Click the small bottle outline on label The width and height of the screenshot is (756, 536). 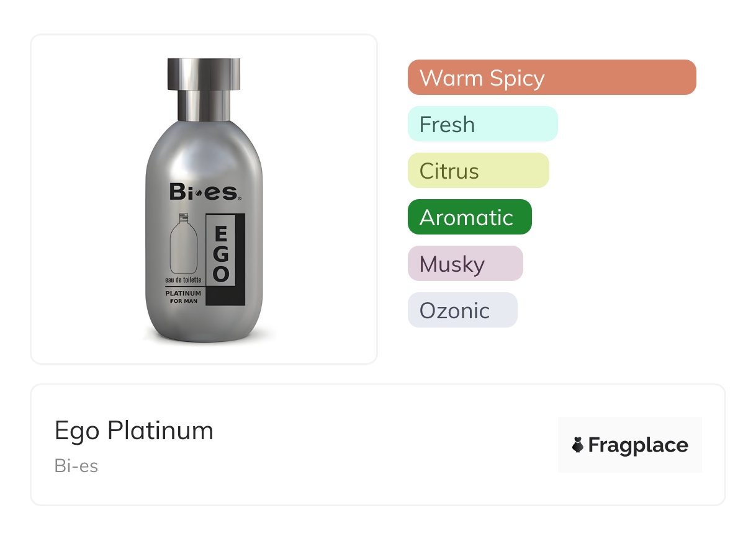tap(184, 245)
